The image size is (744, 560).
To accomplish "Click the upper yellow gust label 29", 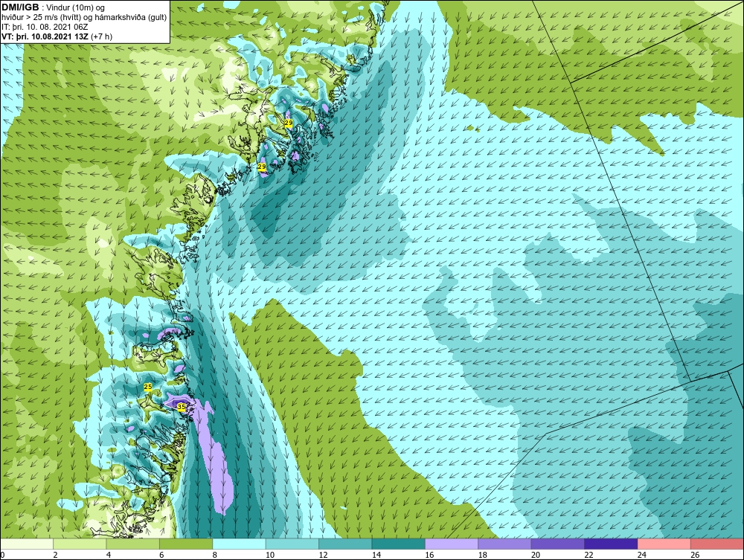I will click(289, 123).
